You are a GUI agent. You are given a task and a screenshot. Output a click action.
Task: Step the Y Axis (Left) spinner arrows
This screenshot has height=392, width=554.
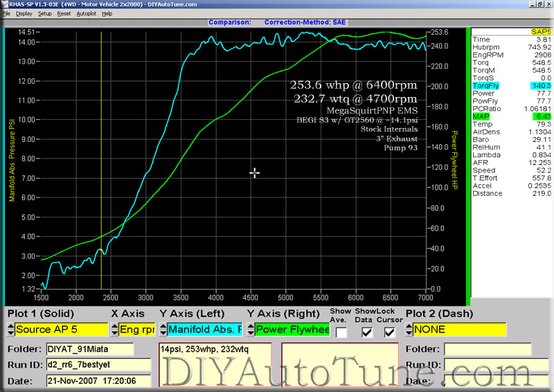coord(163,330)
